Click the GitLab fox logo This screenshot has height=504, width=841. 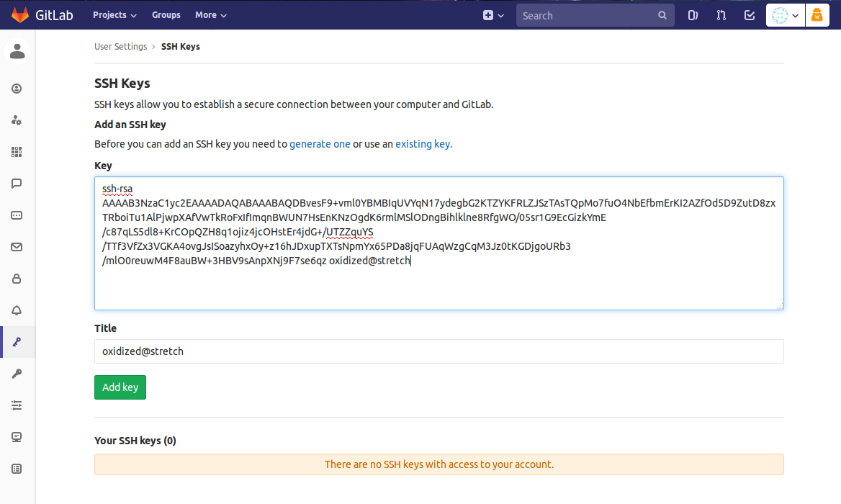pyautogui.click(x=19, y=15)
